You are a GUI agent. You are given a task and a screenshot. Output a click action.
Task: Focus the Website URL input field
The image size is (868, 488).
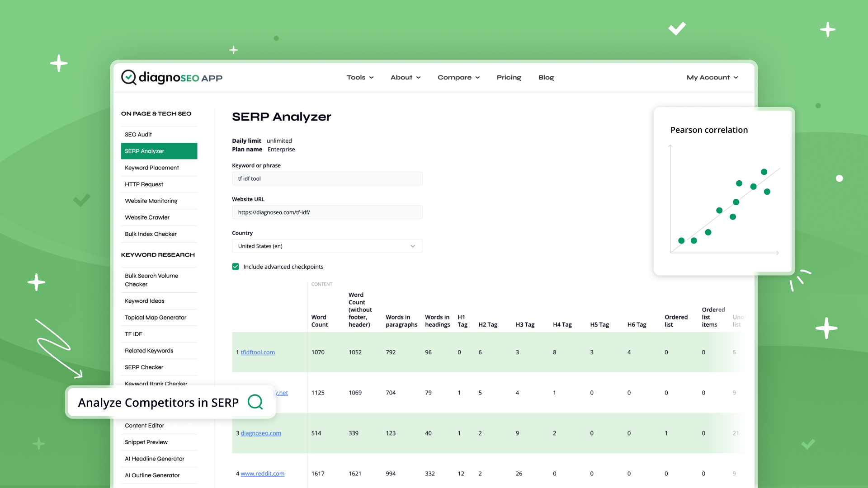pyautogui.click(x=327, y=212)
